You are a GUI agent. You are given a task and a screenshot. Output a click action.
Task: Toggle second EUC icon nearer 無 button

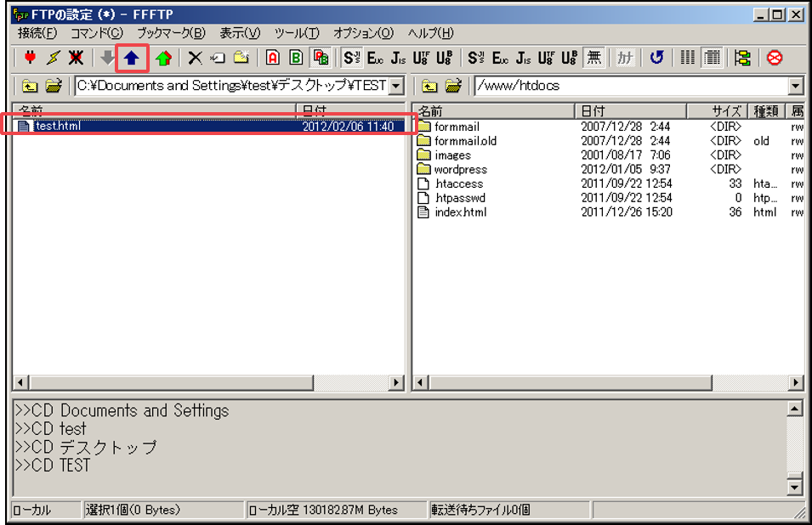500,58
